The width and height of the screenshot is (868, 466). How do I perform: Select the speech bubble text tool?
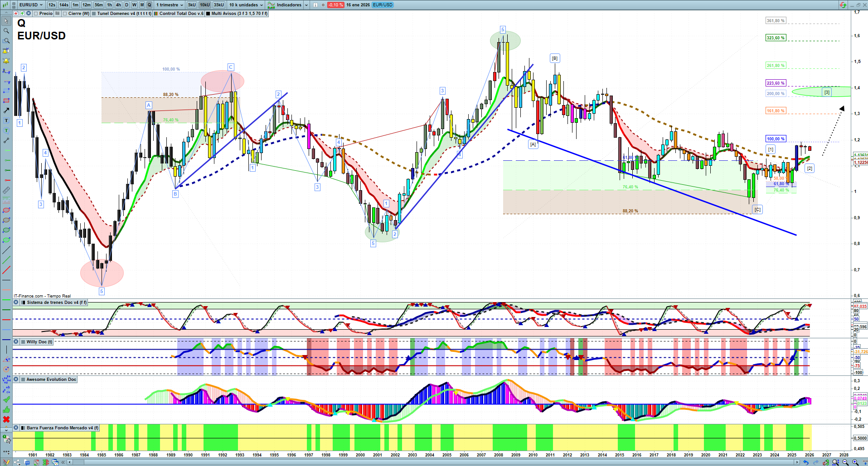(6, 130)
